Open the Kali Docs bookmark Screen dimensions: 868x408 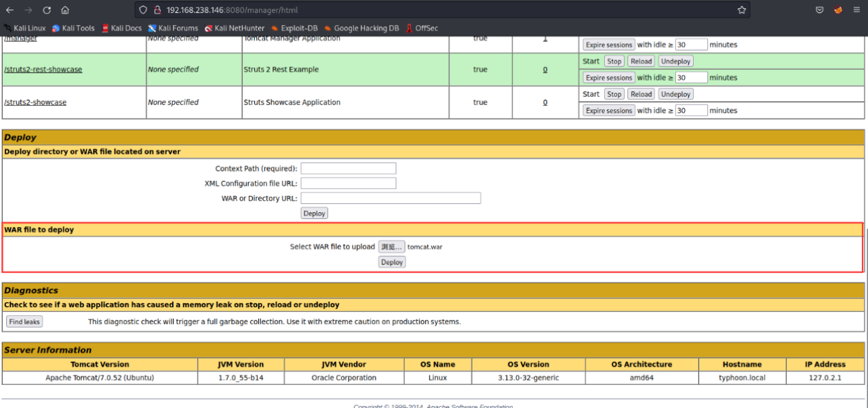pyautogui.click(x=122, y=28)
